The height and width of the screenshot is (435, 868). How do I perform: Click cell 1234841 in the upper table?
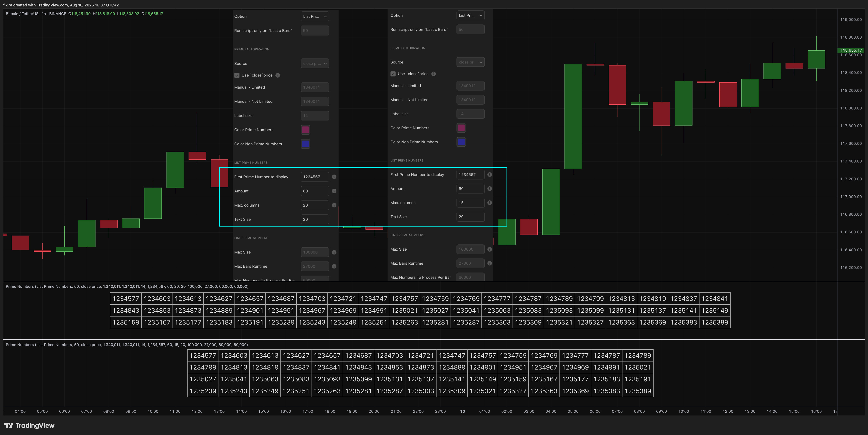pyautogui.click(x=715, y=299)
